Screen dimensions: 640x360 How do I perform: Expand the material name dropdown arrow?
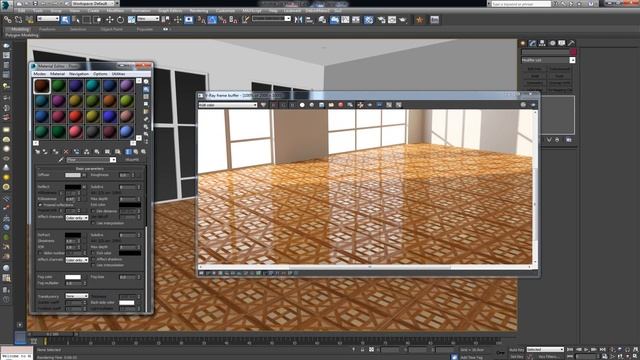coord(113,160)
